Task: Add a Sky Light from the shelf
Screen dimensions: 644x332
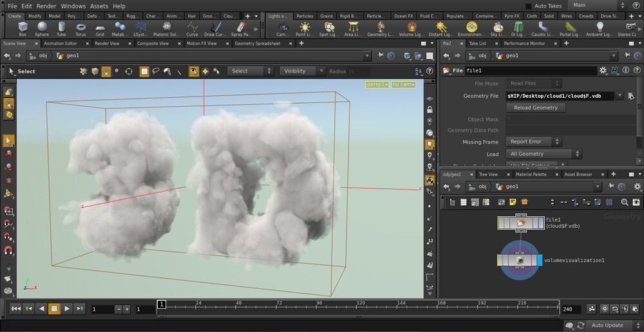Action: [x=498, y=28]
